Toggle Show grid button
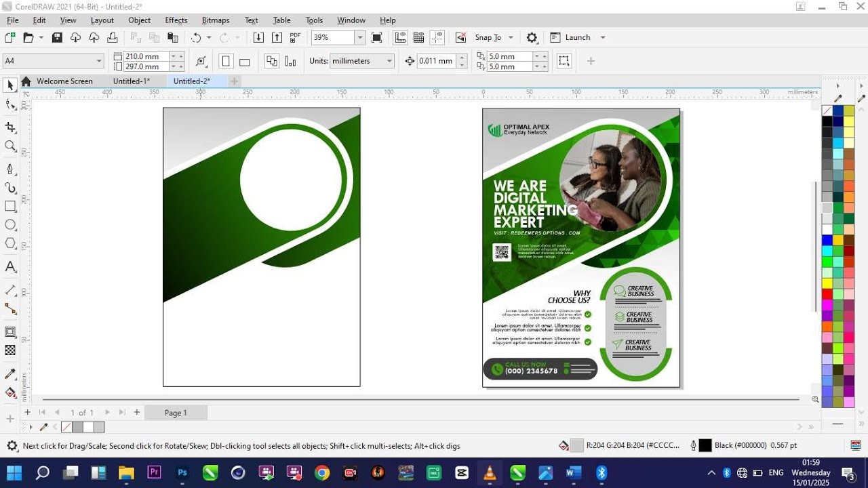868x488 pixels. [418, 37]
